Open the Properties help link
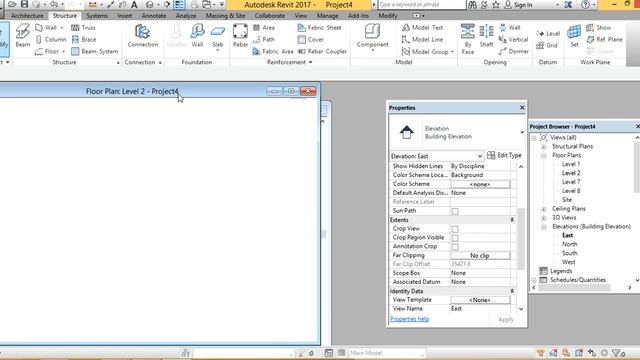The height and width of the screenshot is (360, 640). pos(409,319)
